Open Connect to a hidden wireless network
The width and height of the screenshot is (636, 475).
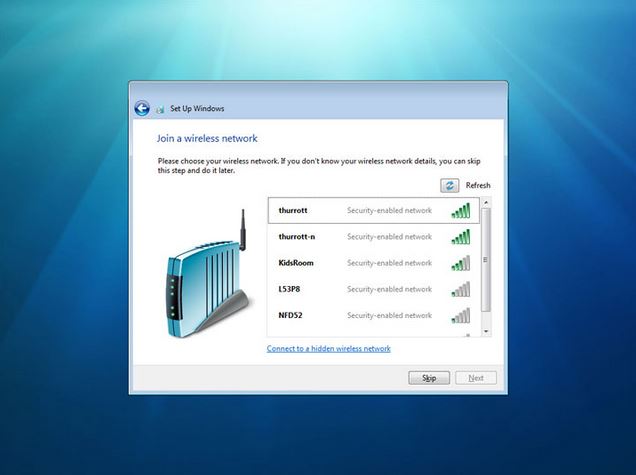pyautogui.click(x=328, y=348)
